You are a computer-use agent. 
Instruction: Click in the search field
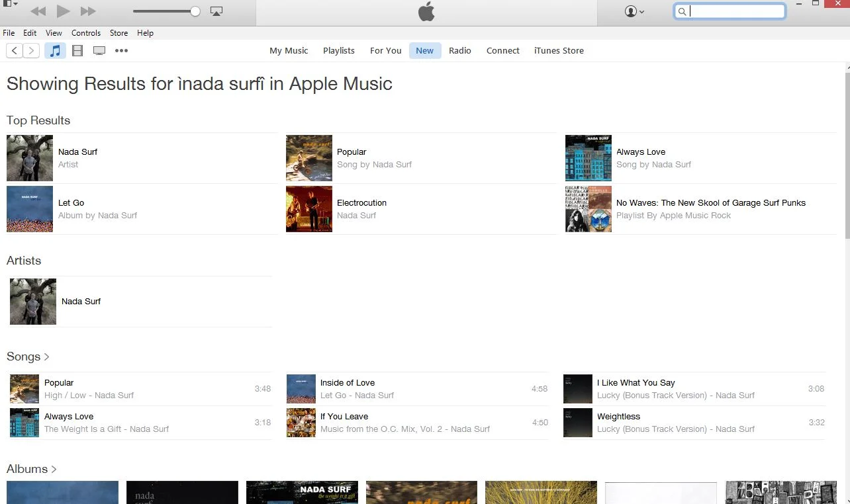click(730, 11)
